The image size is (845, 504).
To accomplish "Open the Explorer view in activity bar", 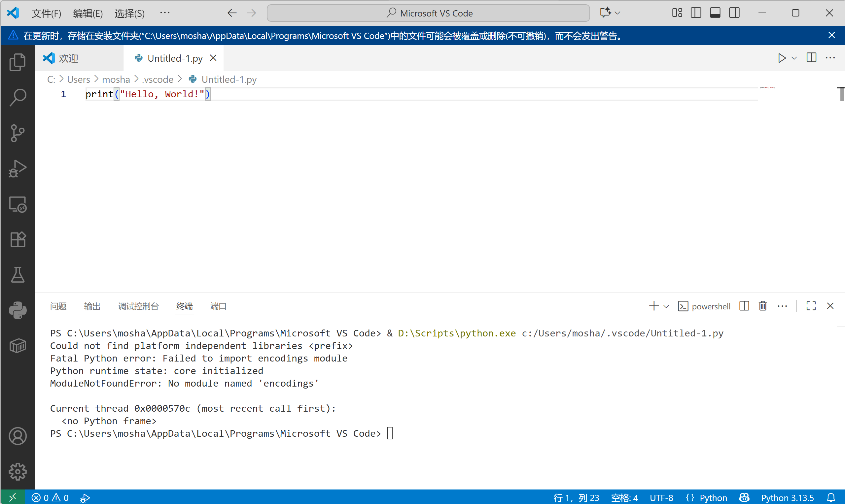I will tap(18, 62).
